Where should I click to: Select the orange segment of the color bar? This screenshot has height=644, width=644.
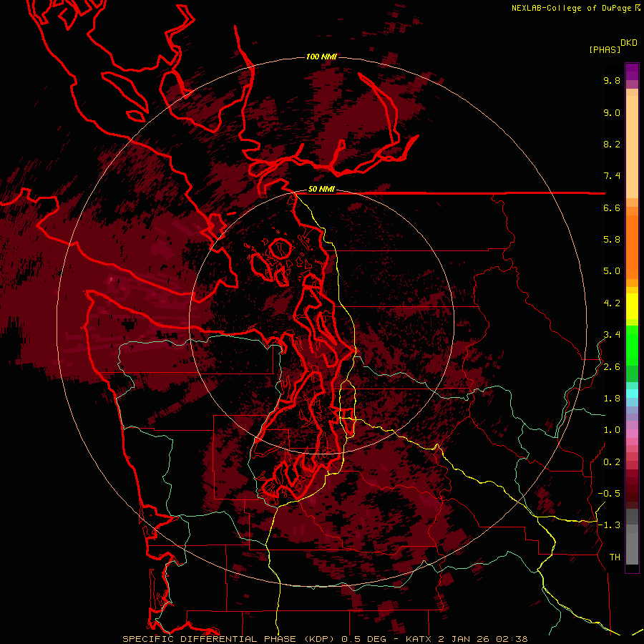click(632, 246)
